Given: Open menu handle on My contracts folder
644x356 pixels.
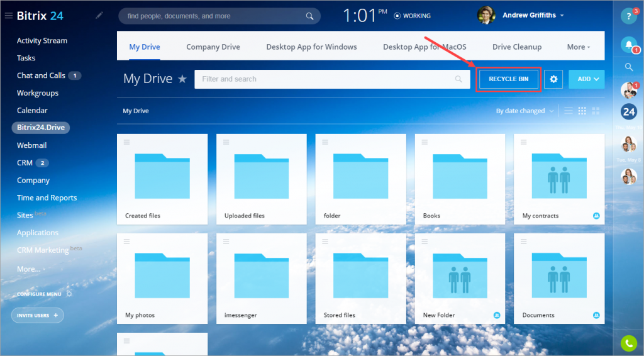Looking at the screenshot, I should tap(524, 142).
